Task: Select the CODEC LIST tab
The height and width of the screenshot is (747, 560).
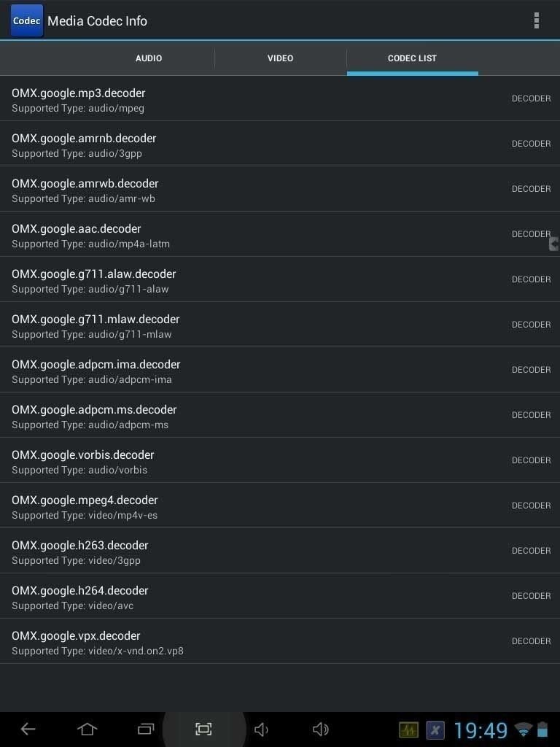Action: [413, 58]
